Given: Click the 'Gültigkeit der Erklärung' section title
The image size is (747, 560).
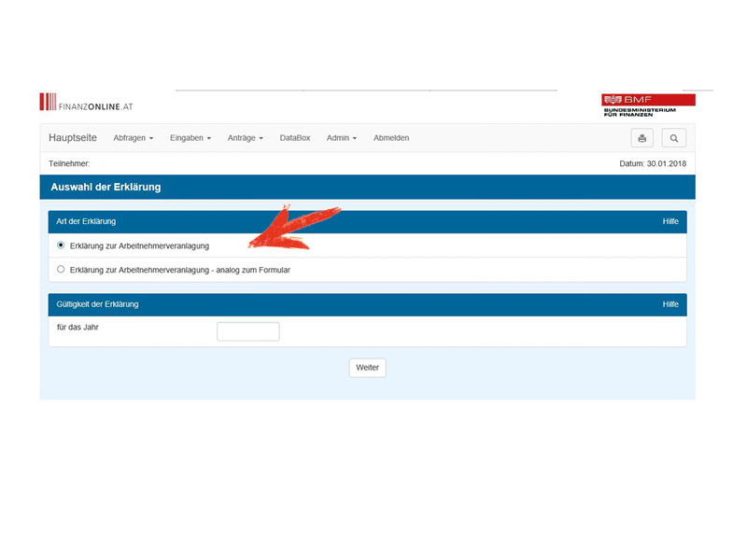Looking at the screenshot, I should (x=98, y=304).
